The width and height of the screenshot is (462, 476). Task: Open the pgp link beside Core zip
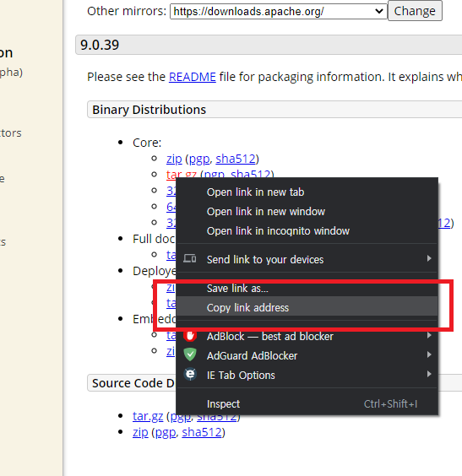coord(199,159)
